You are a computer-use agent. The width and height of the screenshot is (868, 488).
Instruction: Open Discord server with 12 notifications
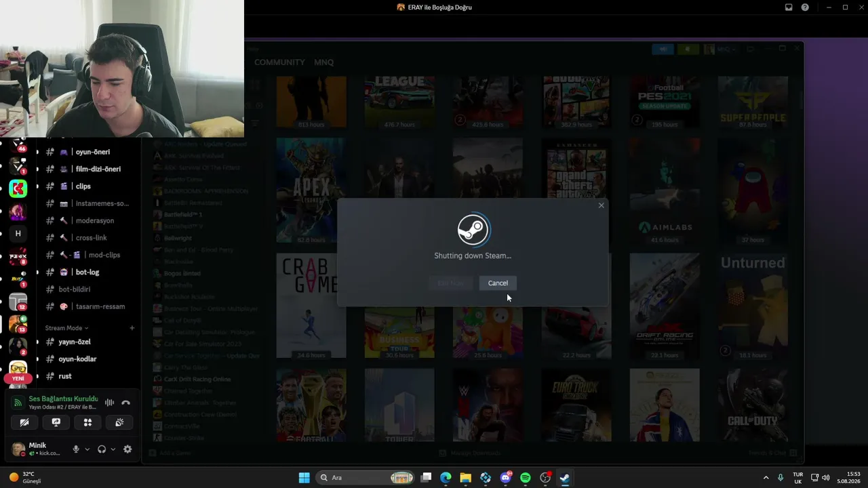(x=18, y=302)
